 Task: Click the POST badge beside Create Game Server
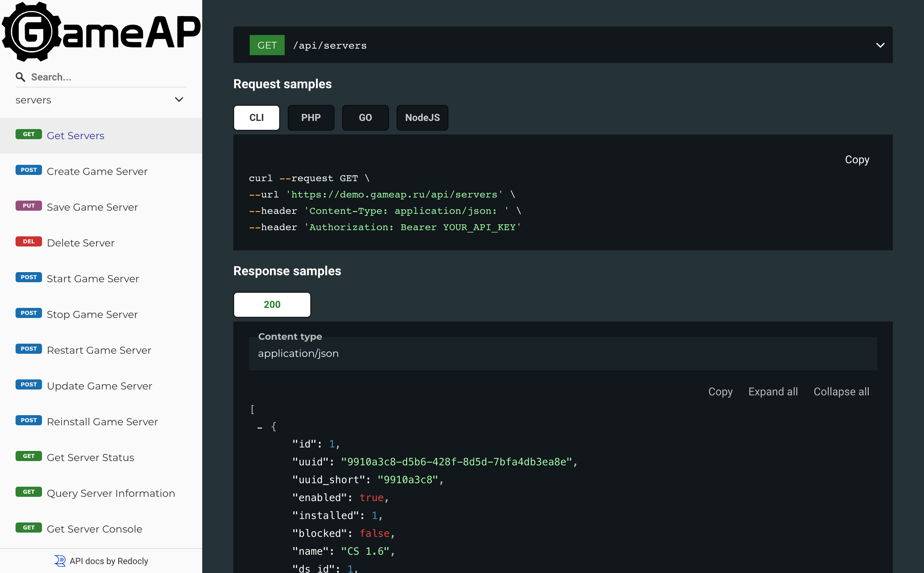[28, 170]
